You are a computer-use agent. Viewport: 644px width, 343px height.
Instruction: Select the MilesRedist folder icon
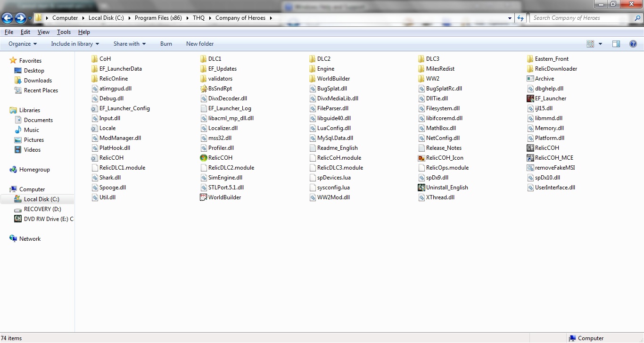coord(421,69)
